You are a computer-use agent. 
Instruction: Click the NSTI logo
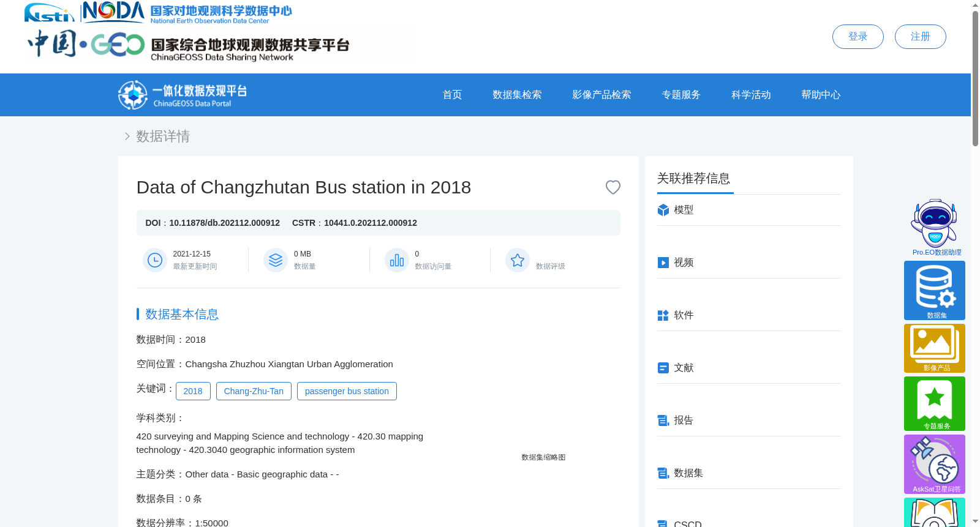tap(49, 12)
